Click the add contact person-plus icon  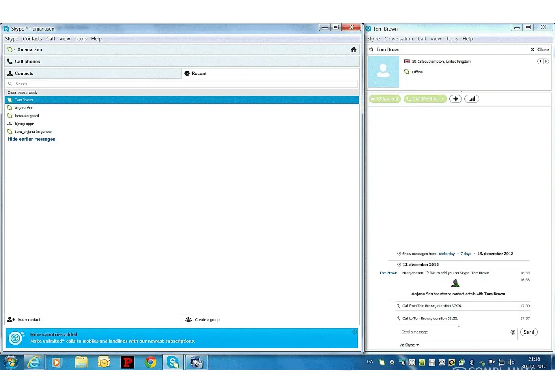coord(11,319)
